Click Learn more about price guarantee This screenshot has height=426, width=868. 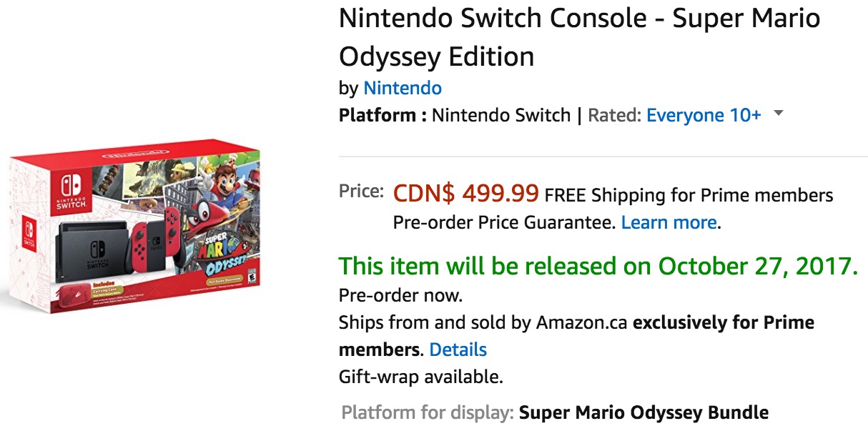click(x=669, y=222)
